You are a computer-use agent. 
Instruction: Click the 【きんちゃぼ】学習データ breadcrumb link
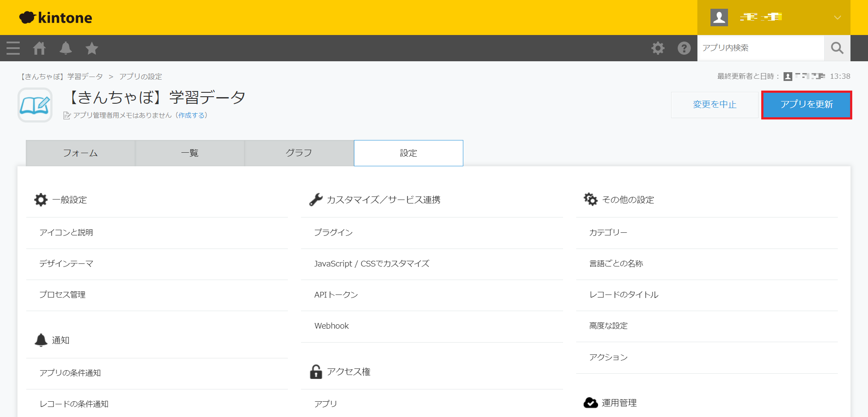[62, 77]
